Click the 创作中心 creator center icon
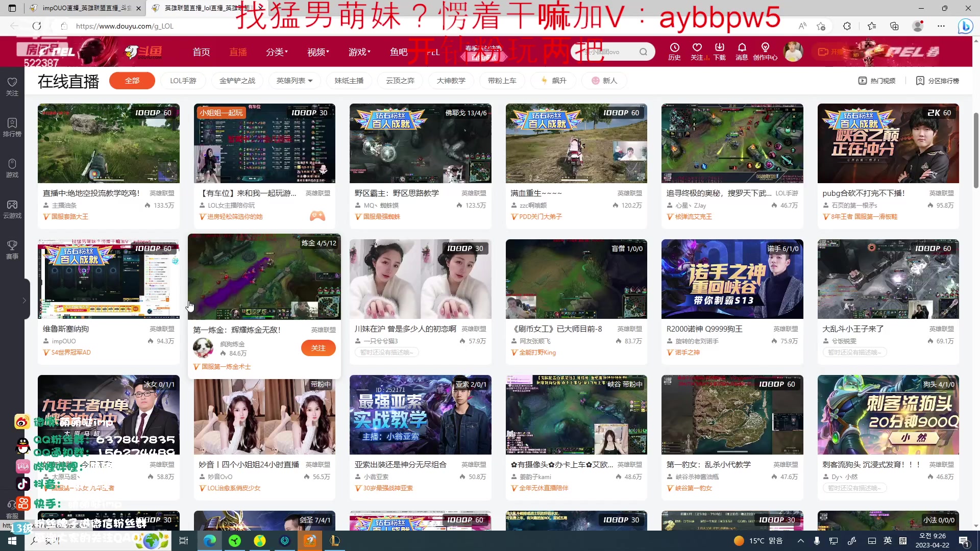The height and width of the screenshot is (551, 980). tap(764, 51)
